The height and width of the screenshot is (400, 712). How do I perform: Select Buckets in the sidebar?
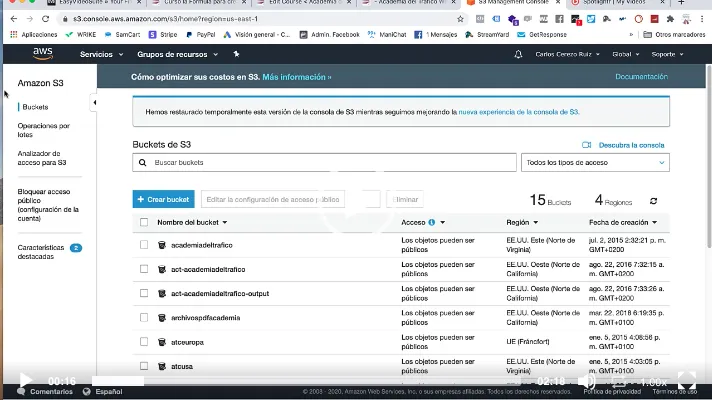(35, 107)
